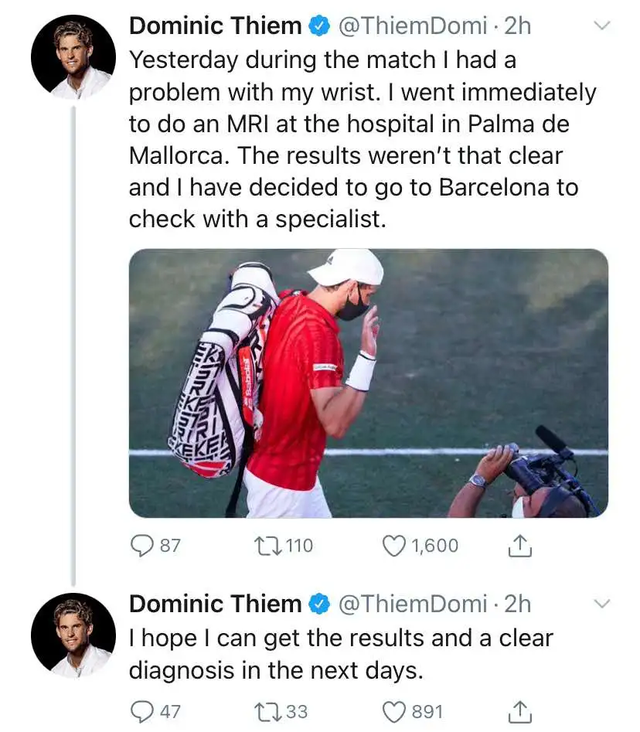Retweet the second tweet with 33 retweets
640x732 pixels.
[x=269, y=711]
